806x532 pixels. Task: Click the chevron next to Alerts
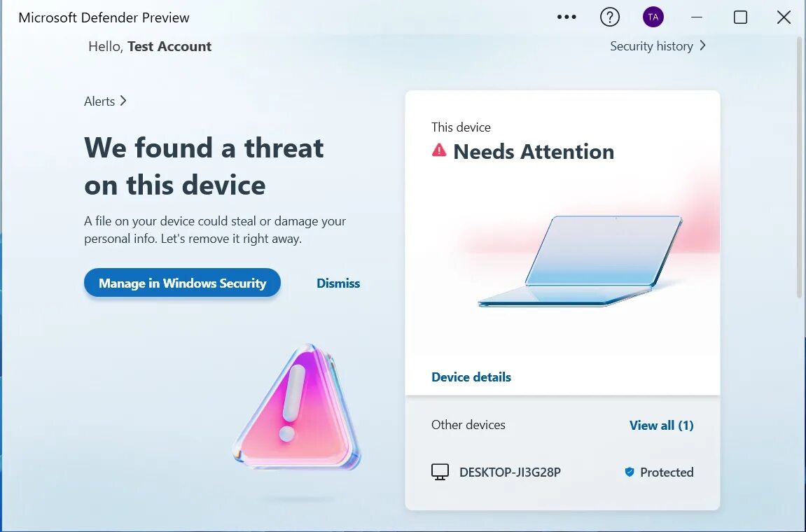pyautogui.click(x=123, y=101)
